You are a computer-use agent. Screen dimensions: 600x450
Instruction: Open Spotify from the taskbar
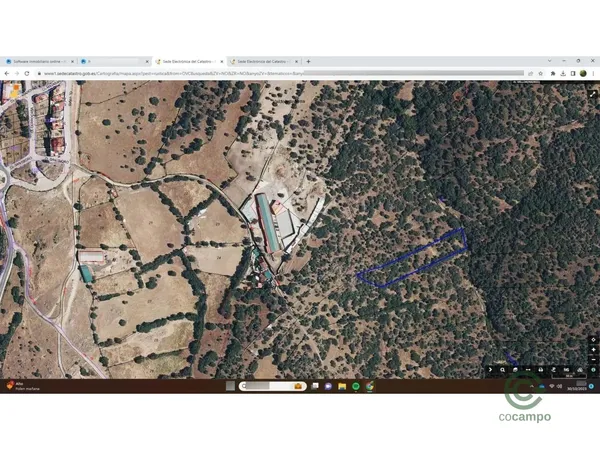[x=355, y=386]
